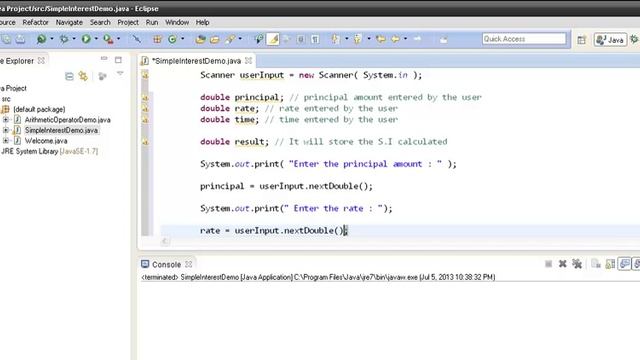
Task: Minimize the Package Explorer panel
Action: coord(104,59)
